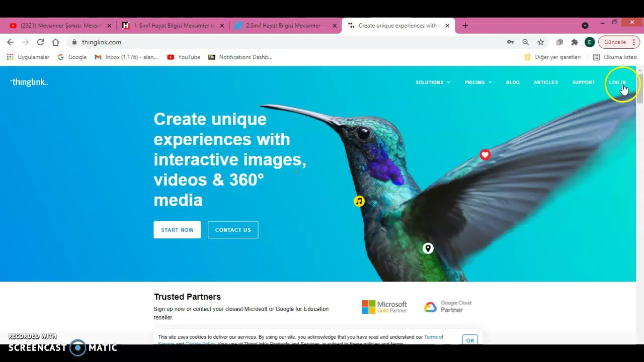Click LOG IN in the navigation
The height and width of the screenshot is (362, 644).
617,82
